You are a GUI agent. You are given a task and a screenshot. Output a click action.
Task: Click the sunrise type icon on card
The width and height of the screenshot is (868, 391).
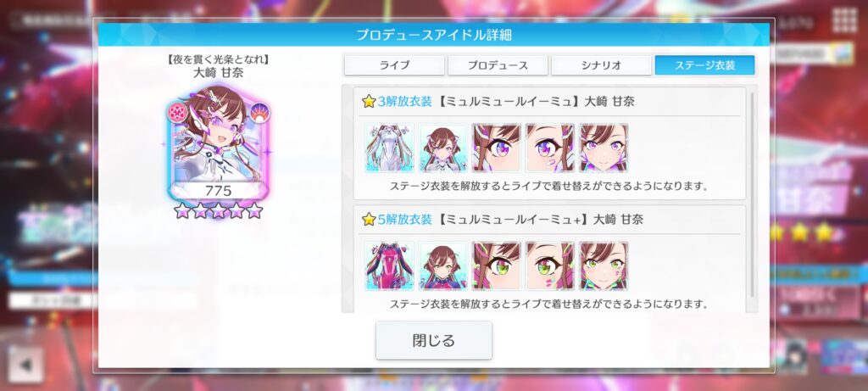pyautogui.click(x=258, y=113)
